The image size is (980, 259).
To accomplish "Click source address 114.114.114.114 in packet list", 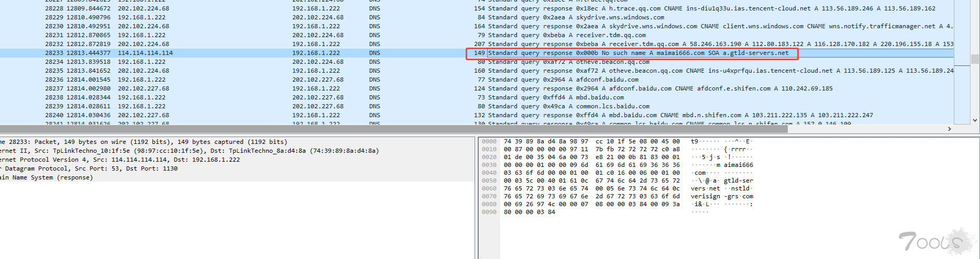I will pyautogui.click(x=145, y=53).
